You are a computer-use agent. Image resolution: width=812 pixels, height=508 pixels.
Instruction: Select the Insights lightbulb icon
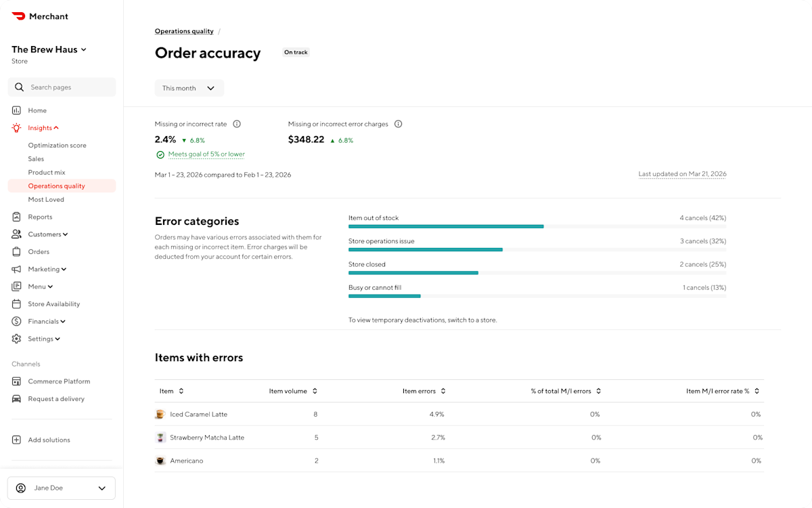[16, 127]
